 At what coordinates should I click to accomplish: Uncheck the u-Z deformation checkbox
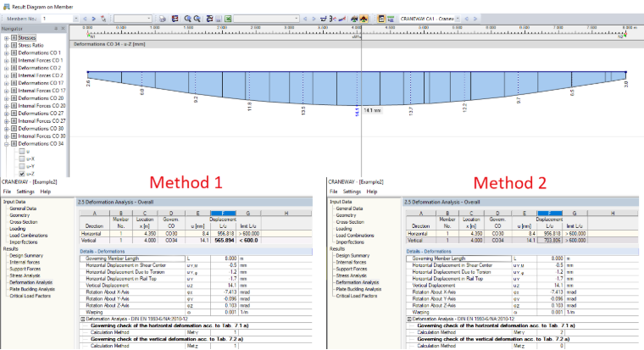tap(22, 174)
